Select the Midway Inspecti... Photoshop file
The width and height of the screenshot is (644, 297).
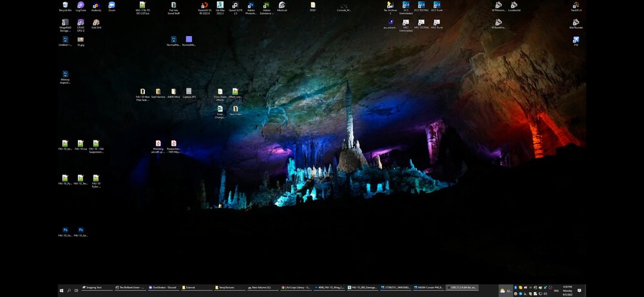[x=65, y=77]
